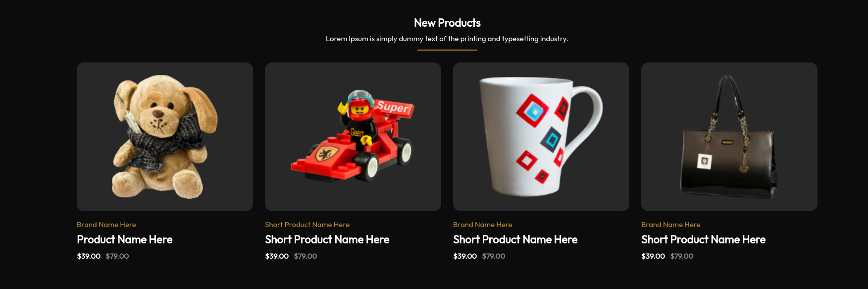This screenshot has width=868, height=289.
Task: Click the New Products section heading
Action: (447, 23)
